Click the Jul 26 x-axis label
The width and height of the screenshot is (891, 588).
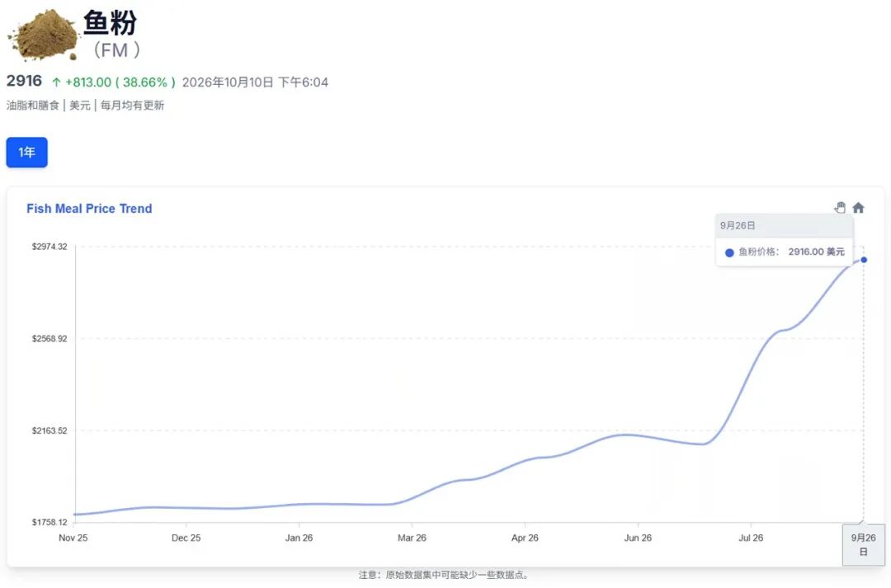[x=751, y=538]
